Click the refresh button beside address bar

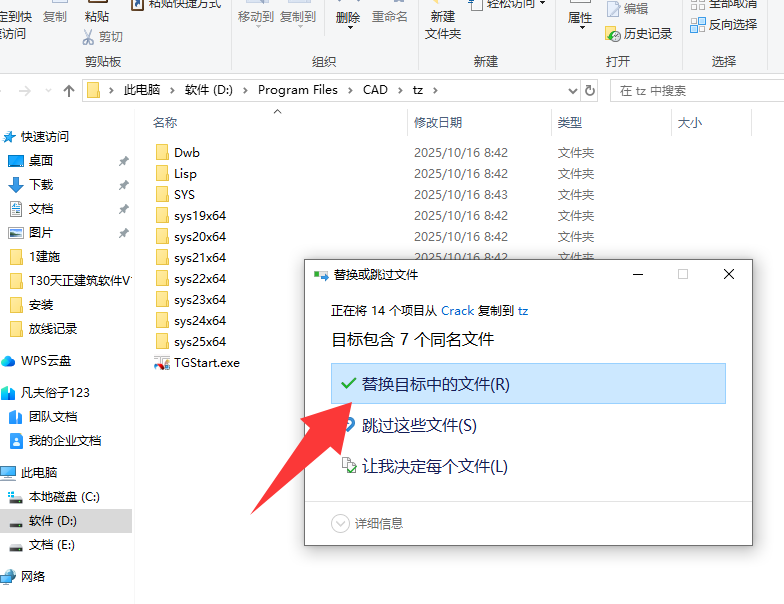click(x=590, y=91)
